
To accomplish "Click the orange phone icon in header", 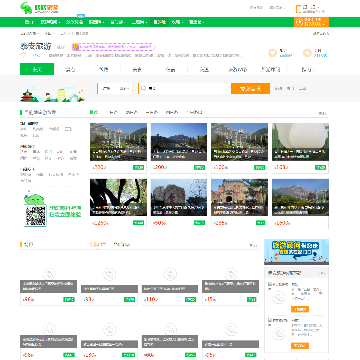I will click(299, 9).
